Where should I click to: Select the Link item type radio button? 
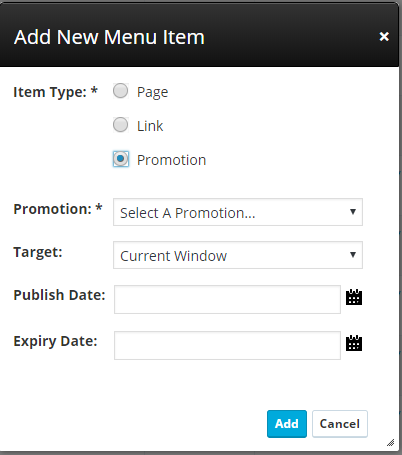[120, 125]
